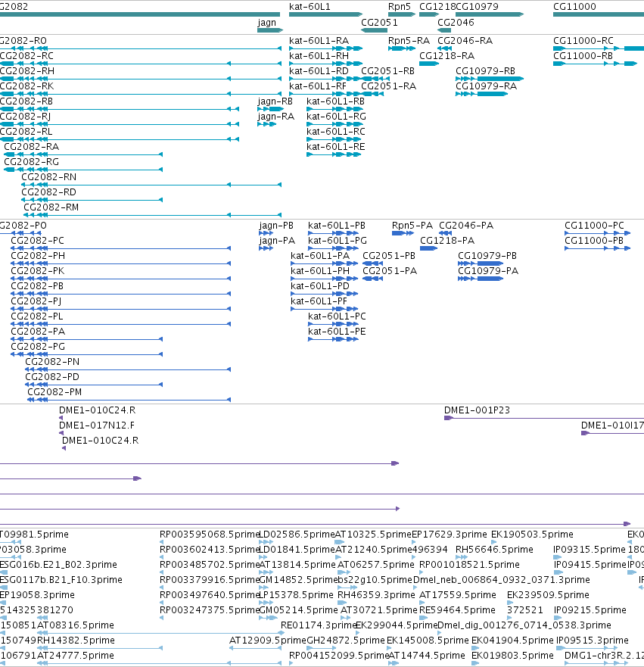
Task: Click transcript CG2051-RA
Action: point(388,86)
